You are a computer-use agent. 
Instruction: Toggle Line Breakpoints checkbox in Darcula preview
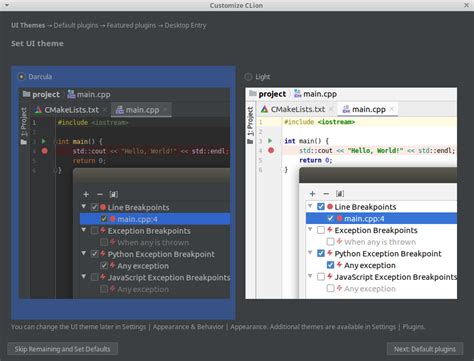tap(95, 207)
